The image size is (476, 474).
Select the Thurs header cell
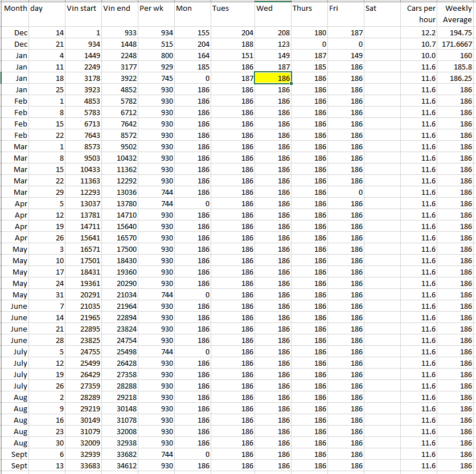pos(309,9)
